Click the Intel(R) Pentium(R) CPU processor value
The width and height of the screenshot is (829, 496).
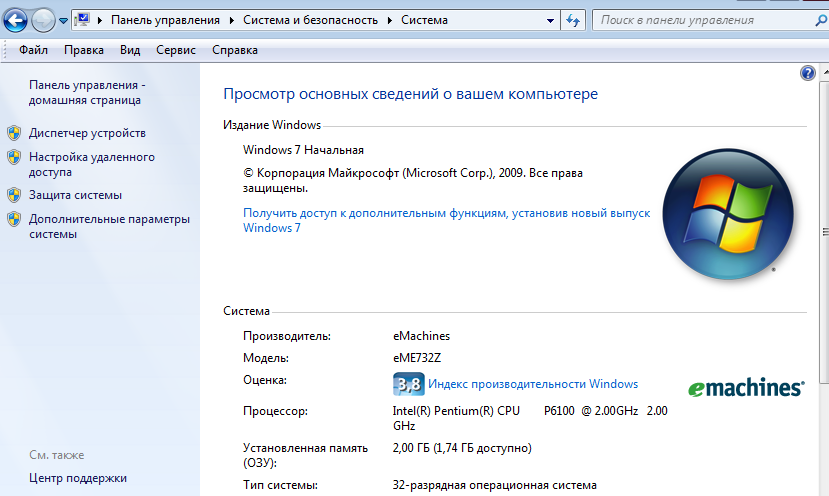click(x=530, y=418)
